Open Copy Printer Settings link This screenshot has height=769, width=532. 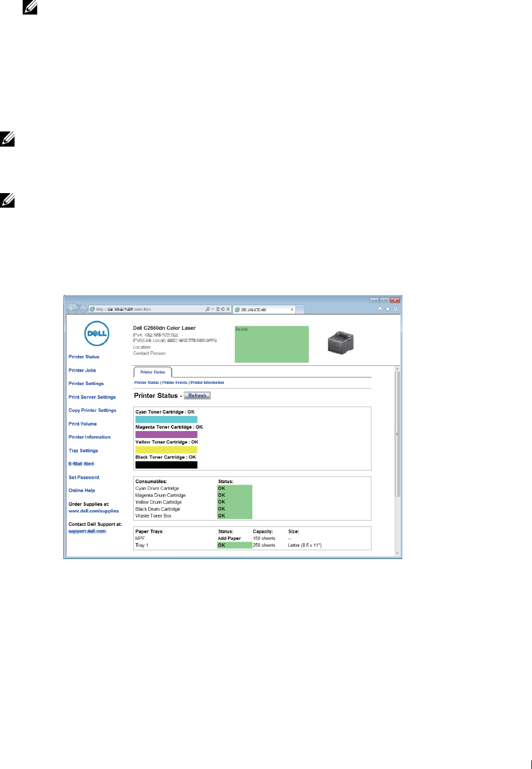pos(92,410)
